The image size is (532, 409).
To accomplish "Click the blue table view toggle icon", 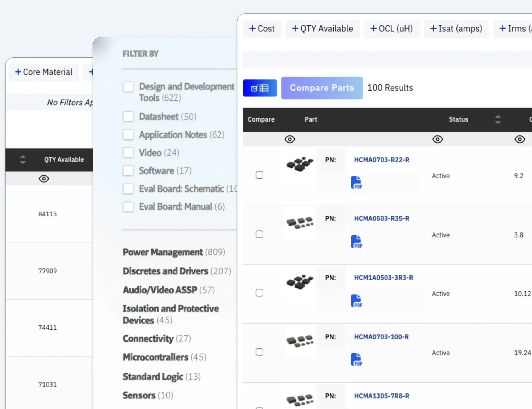I will click(260, 88).
